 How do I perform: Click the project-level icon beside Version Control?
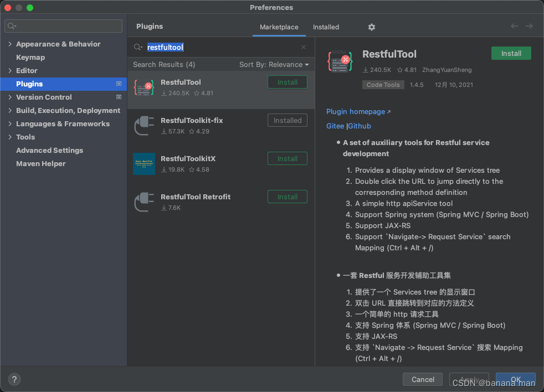point(119,97)
